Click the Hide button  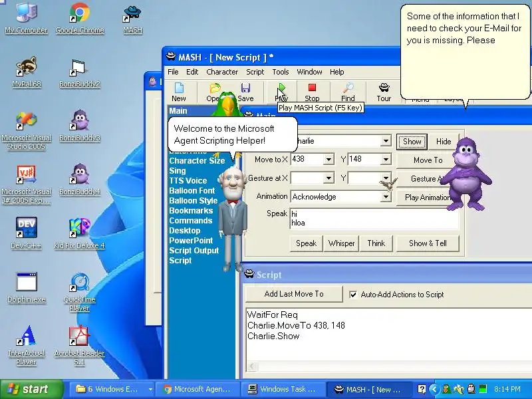(x=443, y=142)
